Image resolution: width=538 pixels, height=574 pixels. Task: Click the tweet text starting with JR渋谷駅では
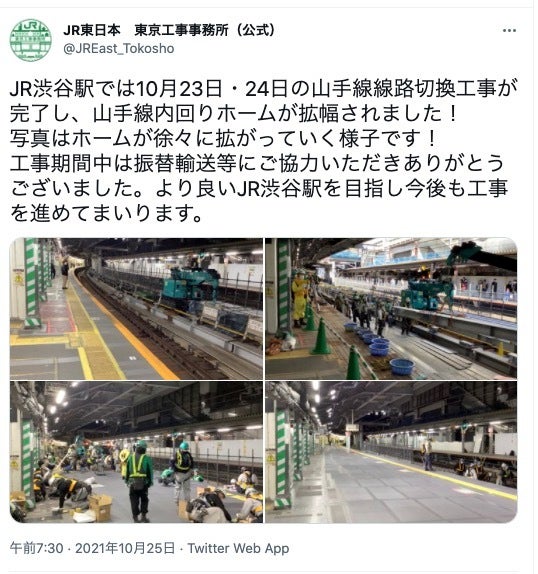point(264,150)
